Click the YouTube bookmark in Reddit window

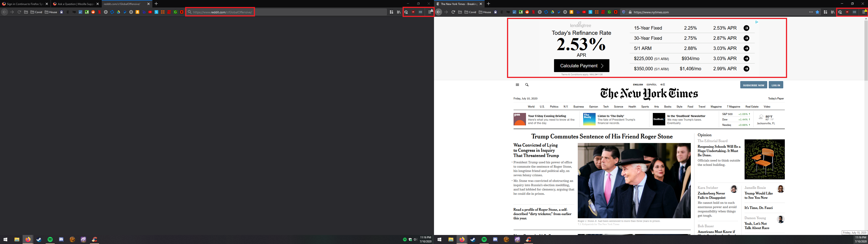pos(150,12)
